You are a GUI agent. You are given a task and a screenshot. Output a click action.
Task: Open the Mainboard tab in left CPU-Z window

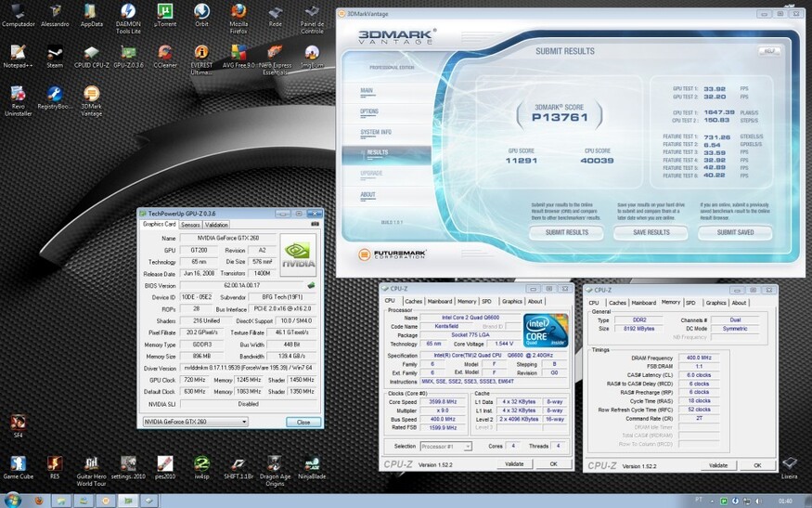click(440, 301)
